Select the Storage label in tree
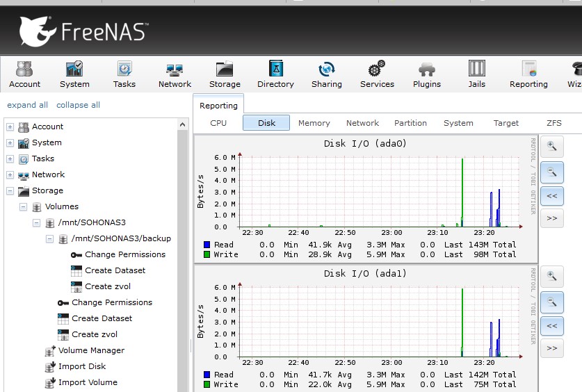This screenshot has height=392, width=582. [x=47, y=190]
